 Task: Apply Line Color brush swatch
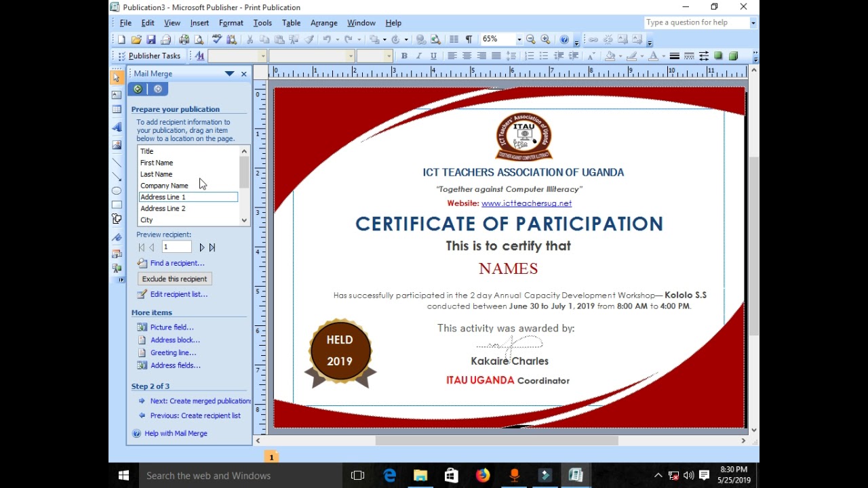pyautogui.click(x=632, y=56)
